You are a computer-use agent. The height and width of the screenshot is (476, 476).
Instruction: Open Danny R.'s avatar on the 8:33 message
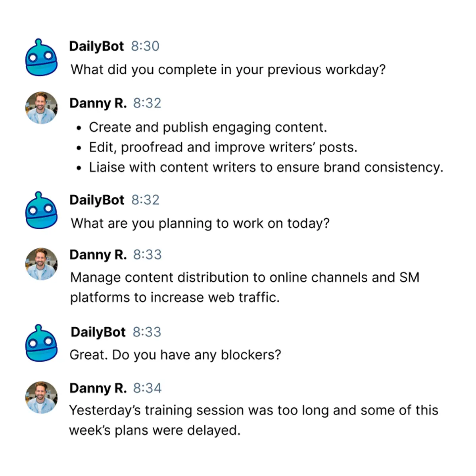(x=41, y=264)
